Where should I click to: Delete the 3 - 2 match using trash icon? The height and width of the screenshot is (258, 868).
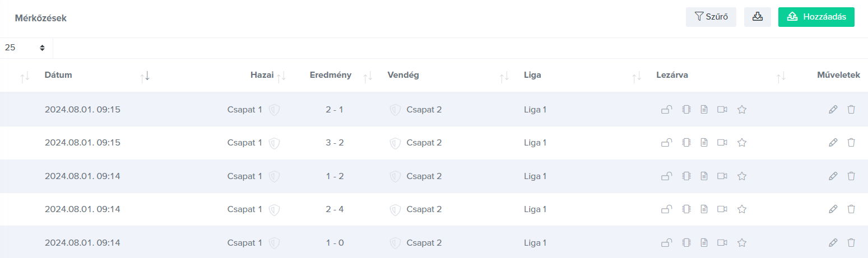[x=851, y=143]
